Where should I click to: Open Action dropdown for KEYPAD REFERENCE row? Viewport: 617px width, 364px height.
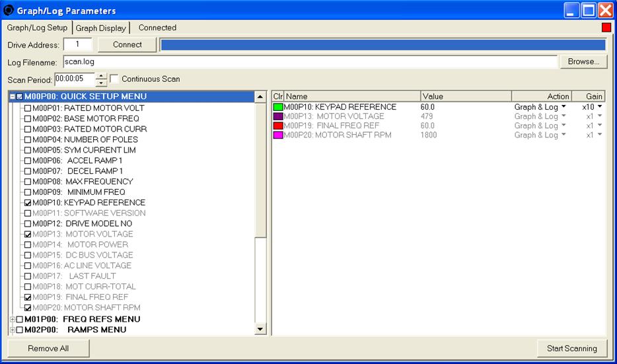[563, 107]
